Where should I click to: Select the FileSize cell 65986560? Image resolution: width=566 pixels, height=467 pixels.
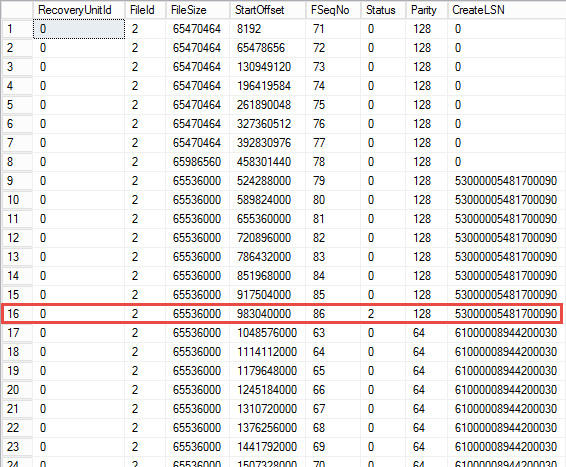click(198, 162)
